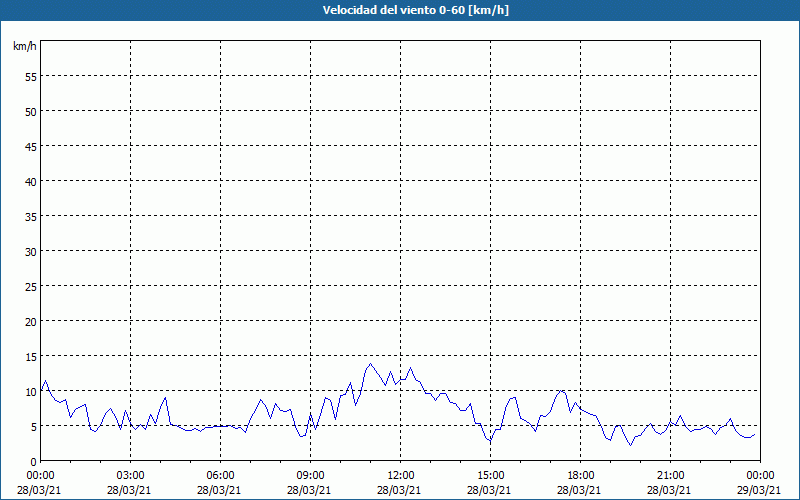This screenshot has width=800, height=500.
Task: Click the 21:00 time label on the x-axis
Action: click(x=670, y=476)
